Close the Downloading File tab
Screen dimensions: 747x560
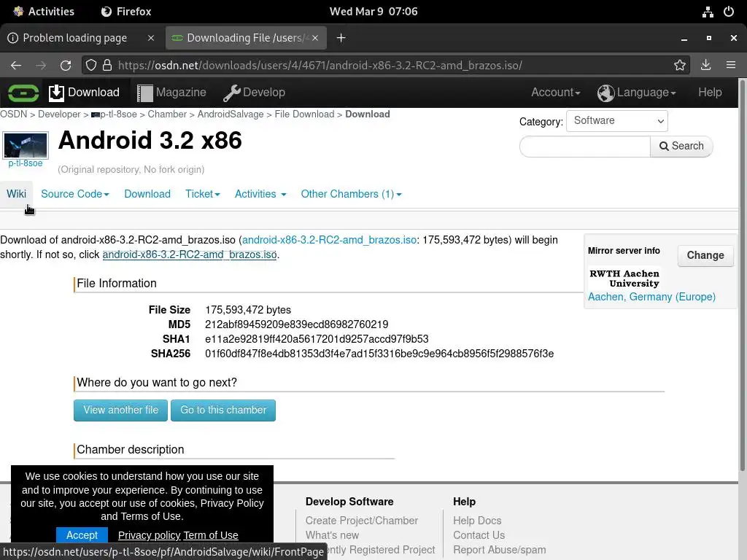pos(315,38)
